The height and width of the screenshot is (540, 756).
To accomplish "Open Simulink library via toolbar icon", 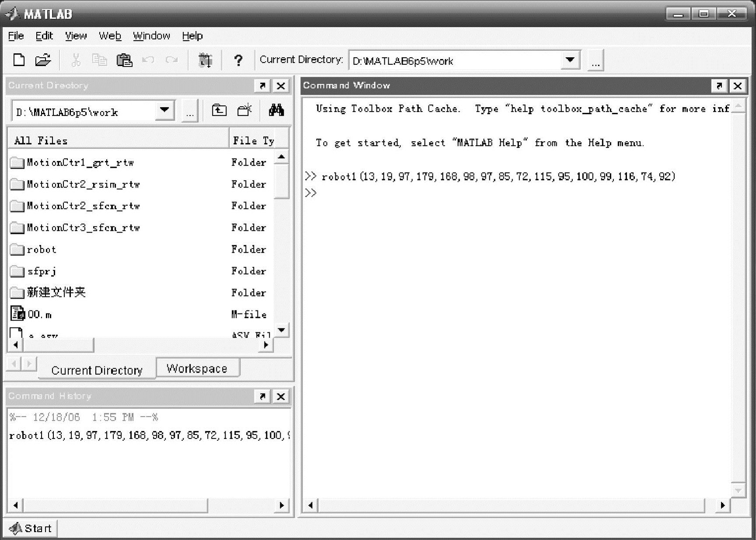I will pos(206,60).
